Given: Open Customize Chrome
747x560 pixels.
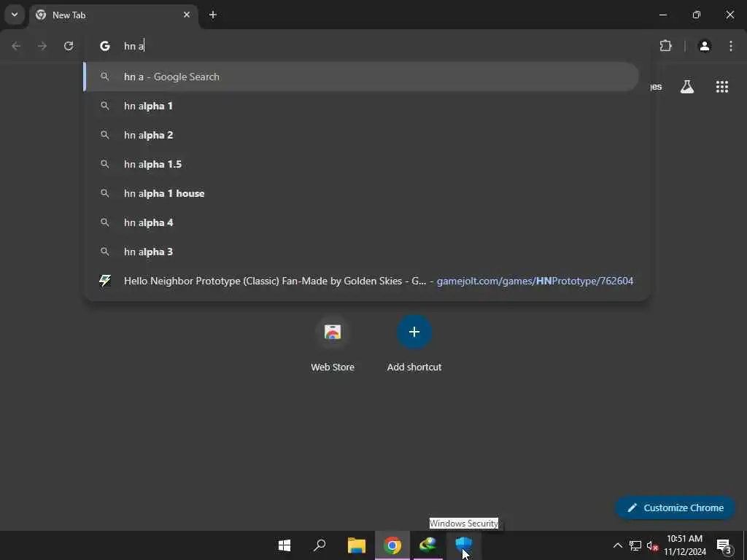Looking at the screenshot, I should (676, 507).
